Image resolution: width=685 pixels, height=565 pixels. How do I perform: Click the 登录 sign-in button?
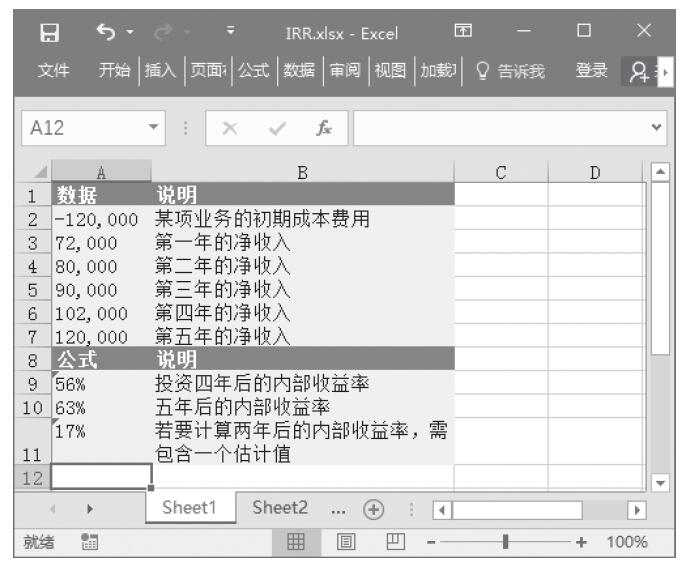[x=592, y=71]
